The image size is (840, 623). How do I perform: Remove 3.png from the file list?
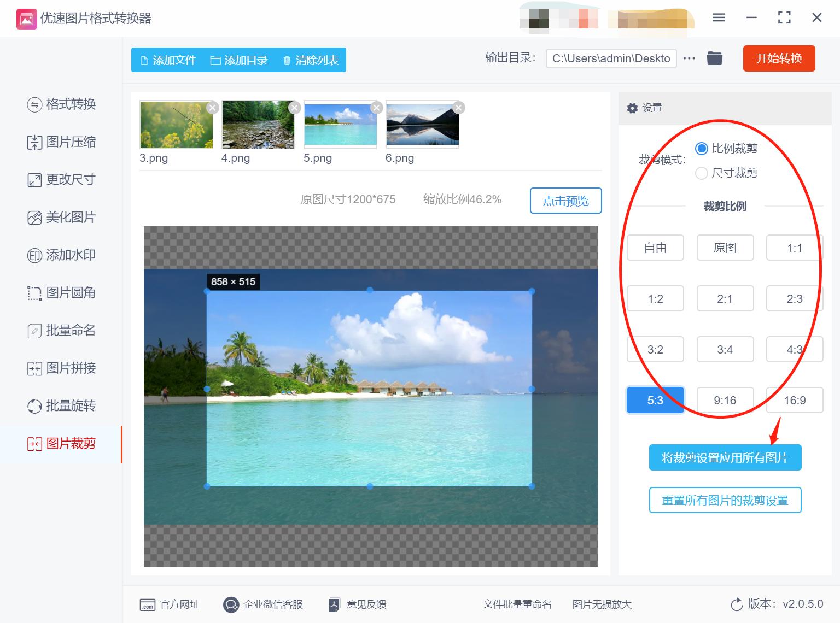tap(213, 108)
